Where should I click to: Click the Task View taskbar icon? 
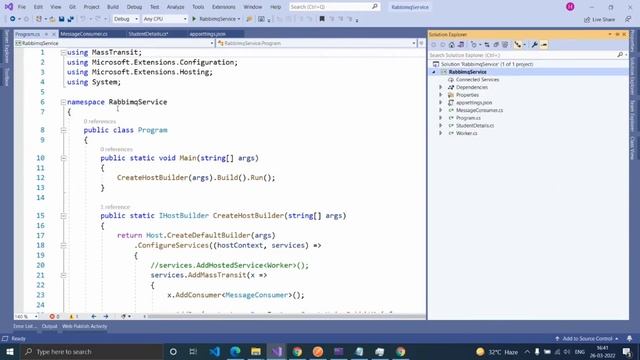193,351
